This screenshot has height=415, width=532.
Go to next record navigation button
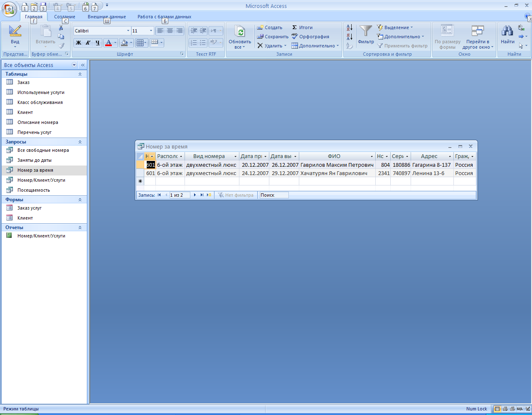(195, 195)
